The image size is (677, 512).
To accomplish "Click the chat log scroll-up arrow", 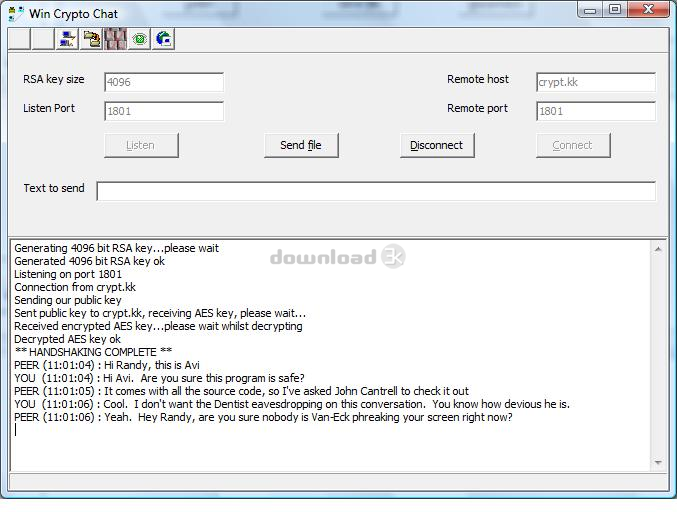I will click(x=658, y=249).
